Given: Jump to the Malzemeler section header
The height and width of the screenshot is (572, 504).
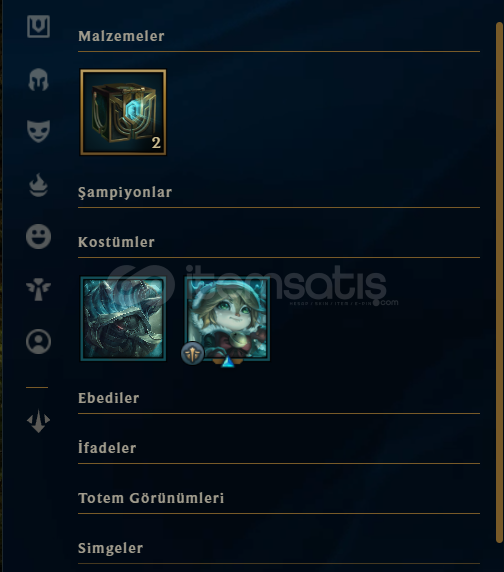Looking at the screenshot, I should [x=121, y=36].
